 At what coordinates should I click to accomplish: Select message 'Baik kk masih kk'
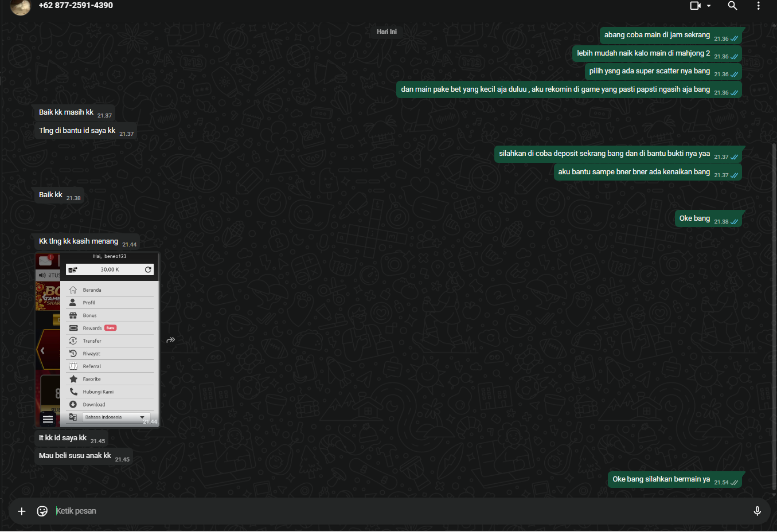[x=66, y=112]
